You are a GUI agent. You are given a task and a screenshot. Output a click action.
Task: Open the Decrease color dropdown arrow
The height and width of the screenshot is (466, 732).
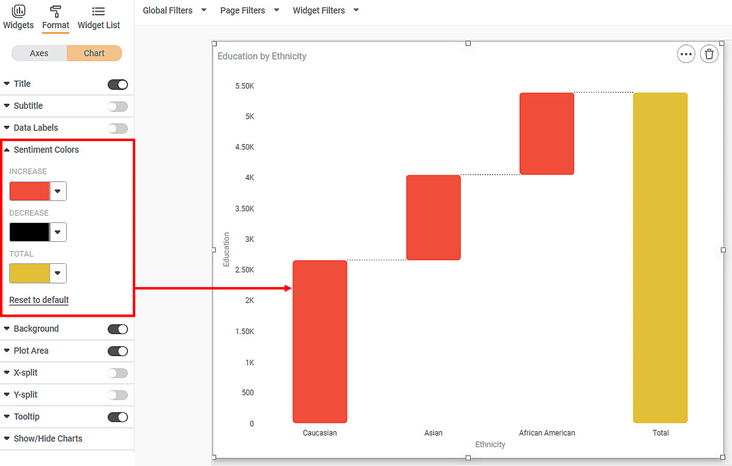point(58,232)
